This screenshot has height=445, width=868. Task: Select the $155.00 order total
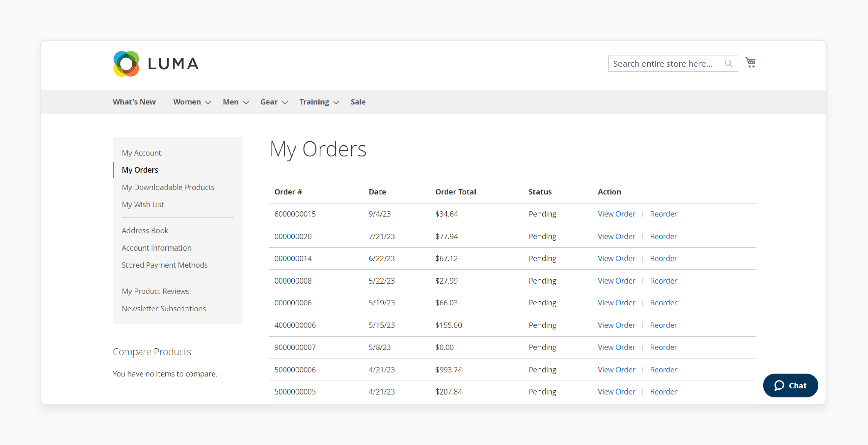tap(448, 325)
